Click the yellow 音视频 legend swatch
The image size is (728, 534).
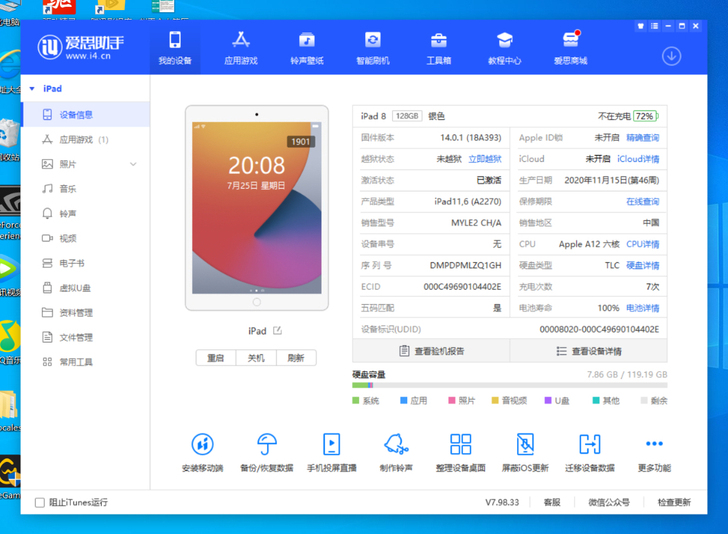pos(495,400)
